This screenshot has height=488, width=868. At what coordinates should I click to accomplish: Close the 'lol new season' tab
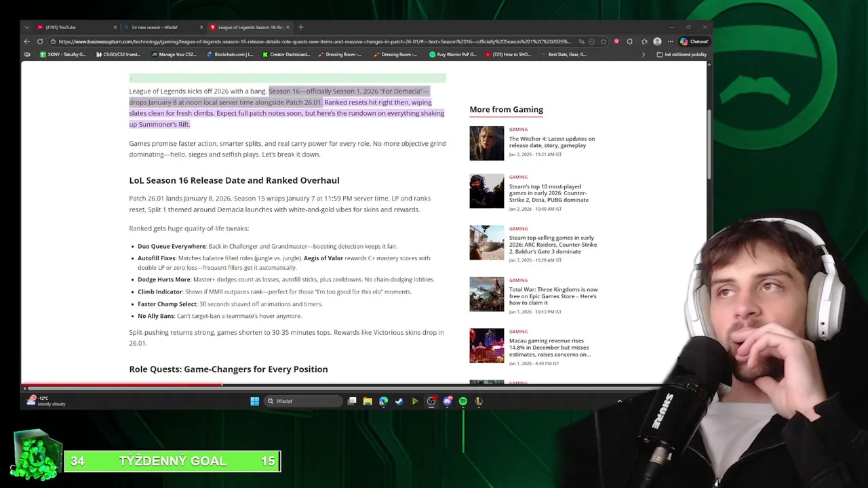[201, 27]
